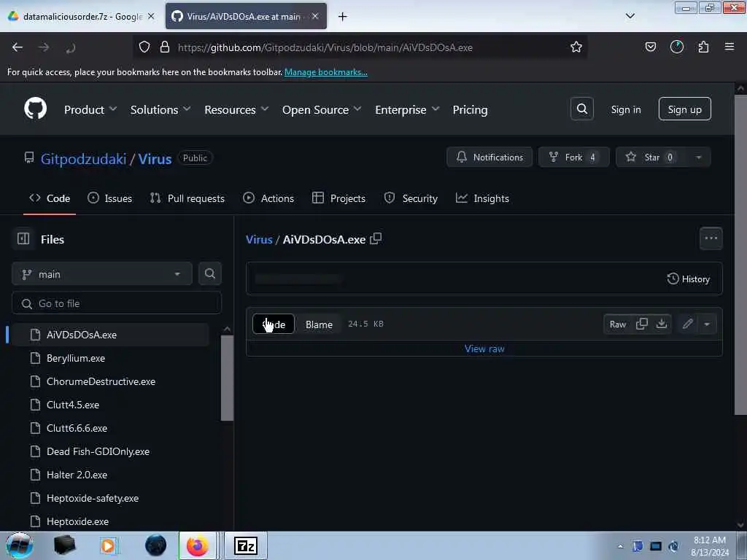Fork the Virus repository
Image resolution: width=747 pixels, height=560 pixels.
[x=573, y=157]
